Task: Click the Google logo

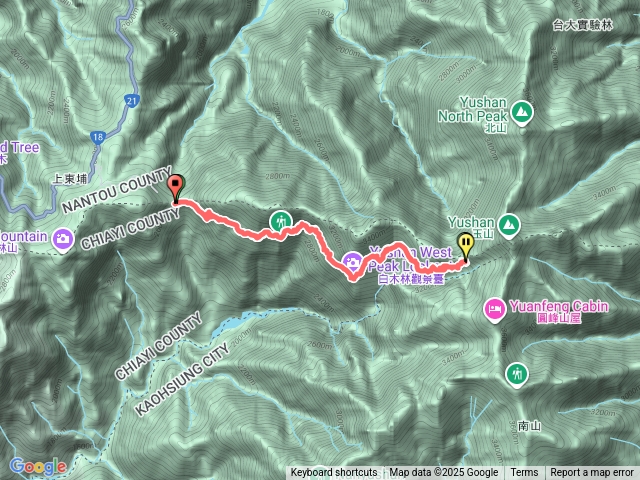Action: (x=38, y=466)
